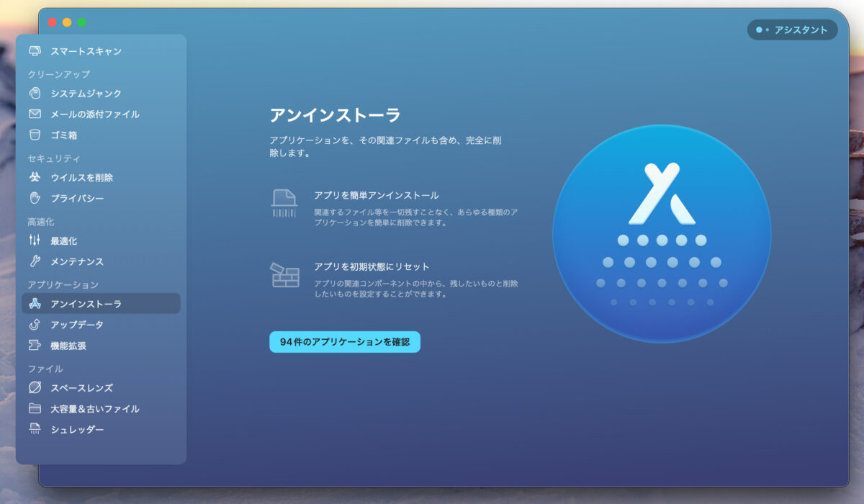
Task: Click the folder icon for large files
Action: [x=35, y=408]
